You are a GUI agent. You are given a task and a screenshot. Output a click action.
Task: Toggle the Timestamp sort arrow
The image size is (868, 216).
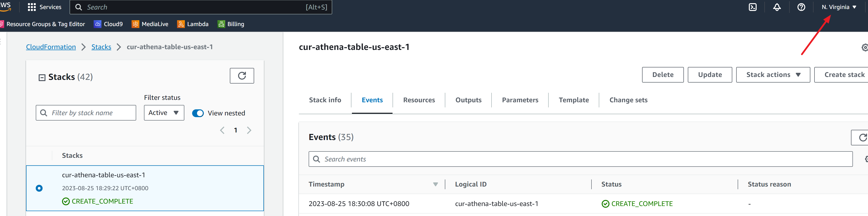click(435, 184)
